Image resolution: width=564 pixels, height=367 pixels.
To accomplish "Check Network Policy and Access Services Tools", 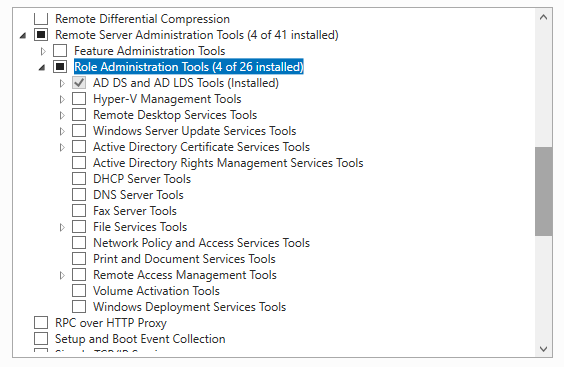I will 79,243.
